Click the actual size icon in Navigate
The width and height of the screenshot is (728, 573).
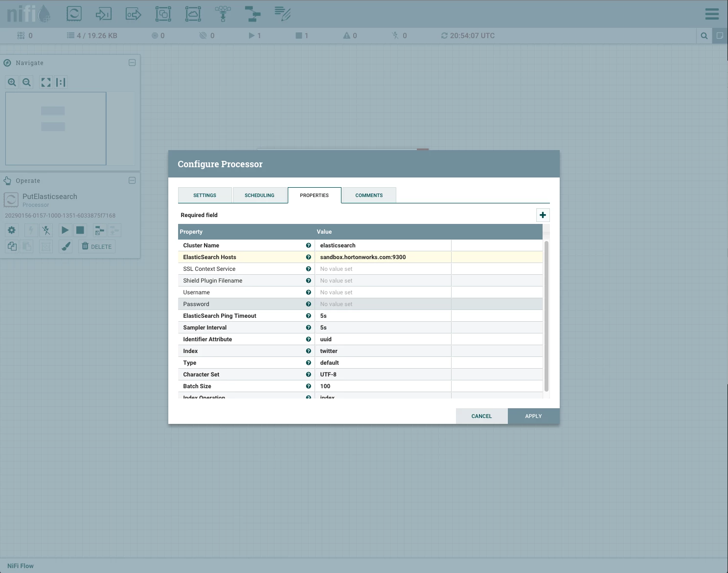coord(61,82)
